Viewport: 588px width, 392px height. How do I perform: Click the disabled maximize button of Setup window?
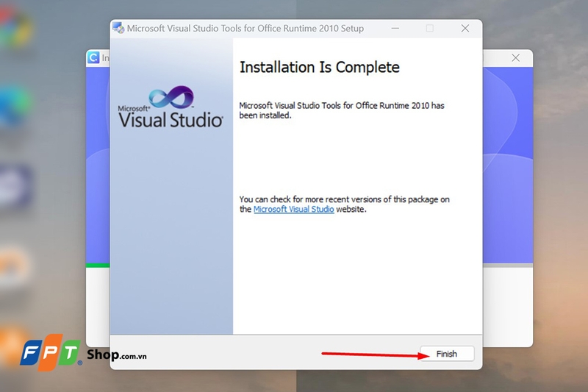point(430,28)
